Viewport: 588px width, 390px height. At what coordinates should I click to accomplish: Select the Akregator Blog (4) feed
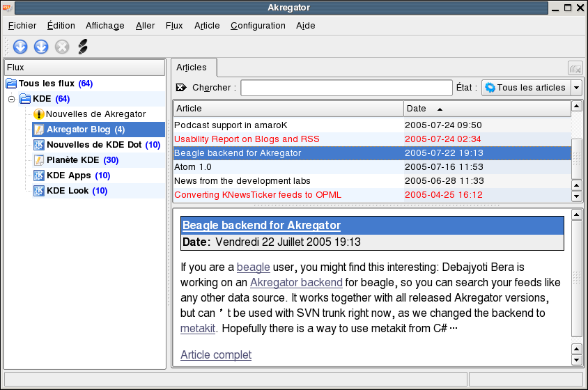point(98,130)
